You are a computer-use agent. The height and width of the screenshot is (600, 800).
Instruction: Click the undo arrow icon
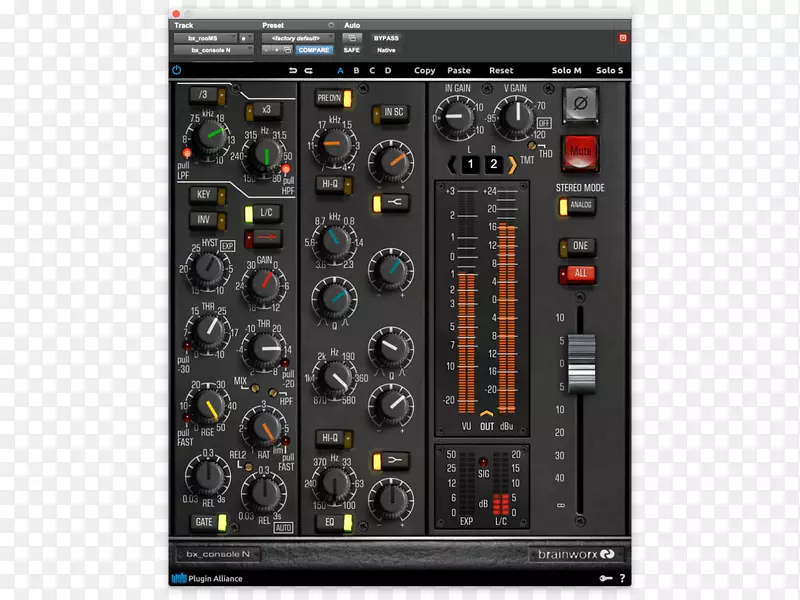[293, 71]
